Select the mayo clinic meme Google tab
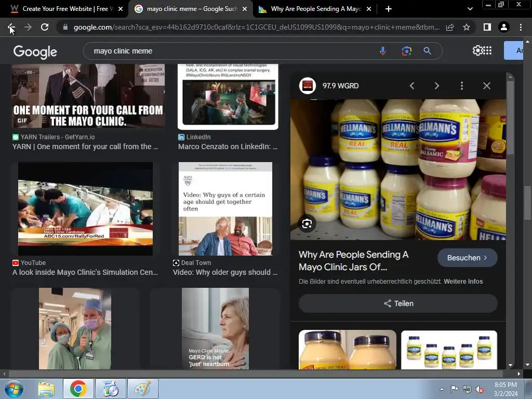 coord(190,9)
